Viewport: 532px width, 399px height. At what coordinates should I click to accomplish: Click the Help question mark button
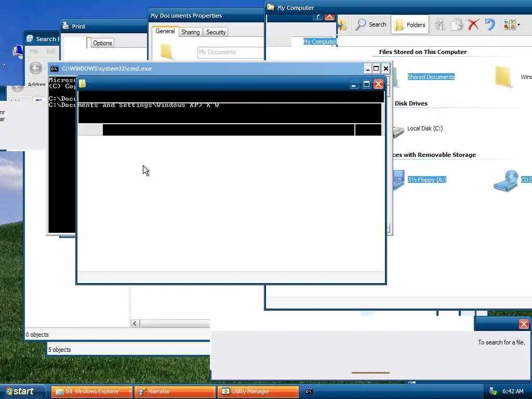click(317, 17)
